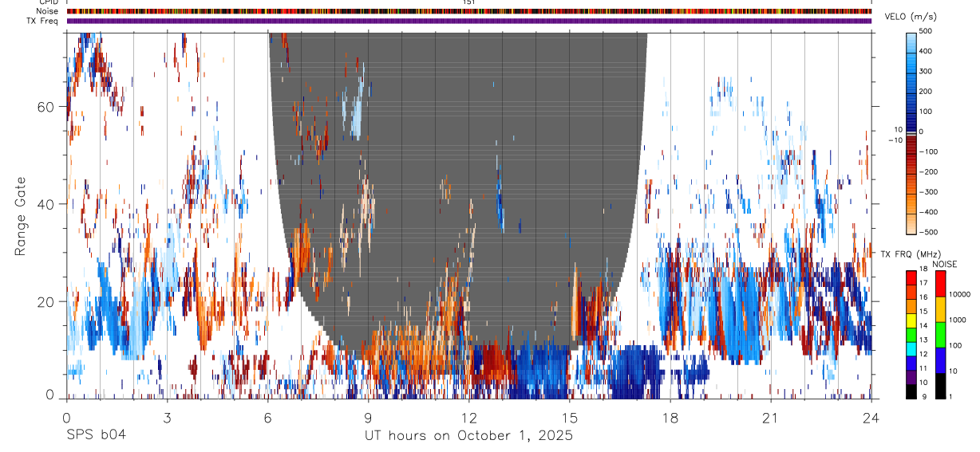
Task: Click the 12 label in TX FRQ legend
Action: tap(924, 355)
